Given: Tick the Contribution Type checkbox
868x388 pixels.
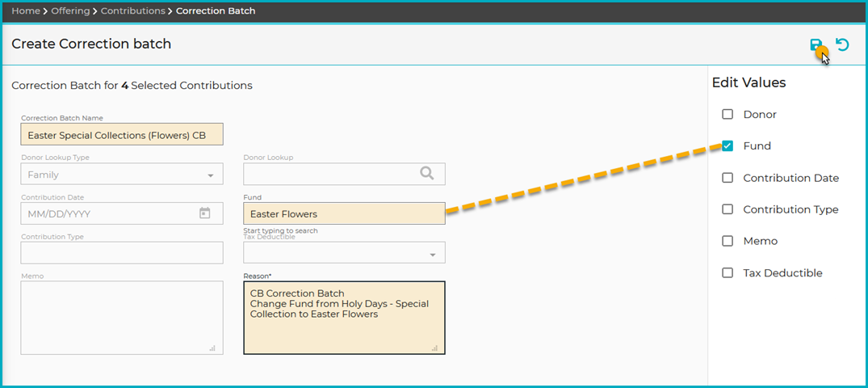Looking at the screenshot, I should pos(728,209).
